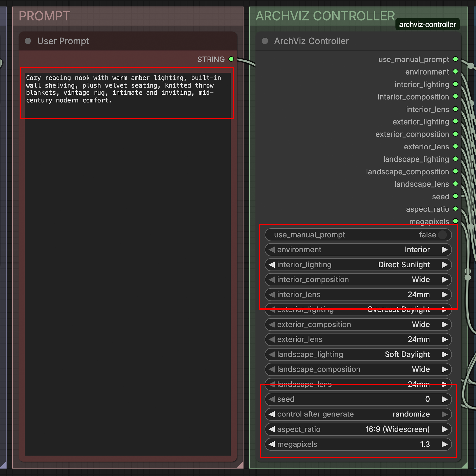Open aspect_ratio 16:9 (Widescreen) selector
Image resolution: width=476 pixels, height=476 pixels.
pos(358,429)
